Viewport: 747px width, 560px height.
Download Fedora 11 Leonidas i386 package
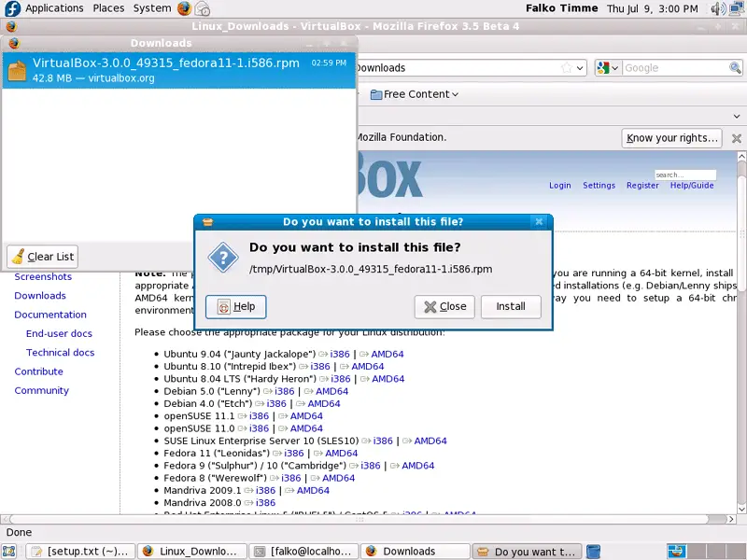[x=293, y=454]
